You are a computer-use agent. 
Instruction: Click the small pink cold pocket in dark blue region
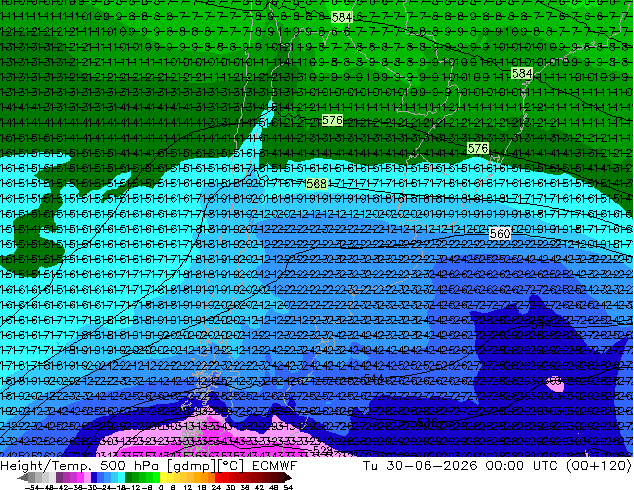click(555, 384)
